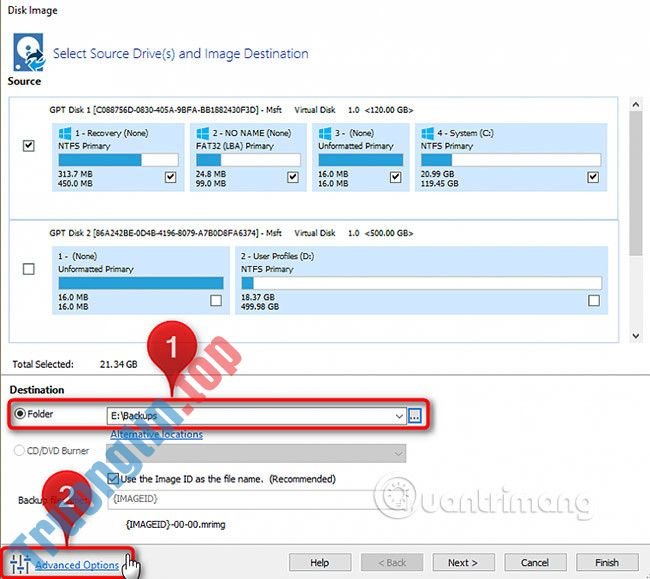Click the '1 - Recovery (None)' label
The image size is (650, 579).
click(x=111, y=133)
